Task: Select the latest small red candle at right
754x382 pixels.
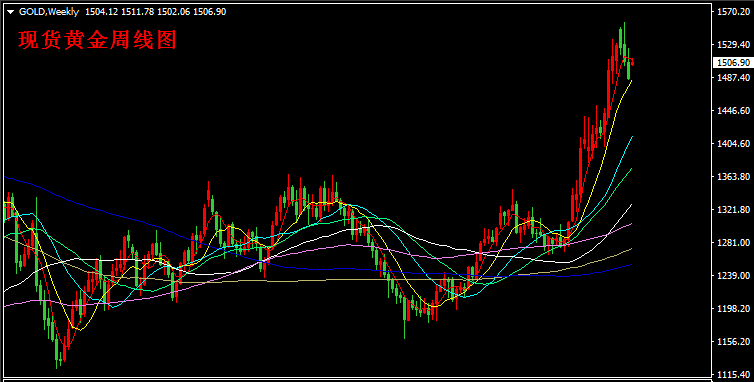Action: (x=632, y=62)
